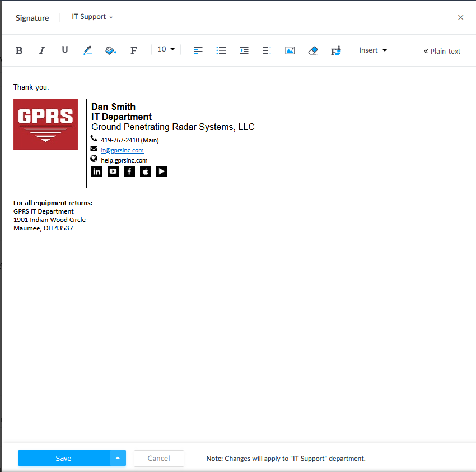Insert a bulleted list
This screenshot has width=476, height=472.
[x=221, y=50]
